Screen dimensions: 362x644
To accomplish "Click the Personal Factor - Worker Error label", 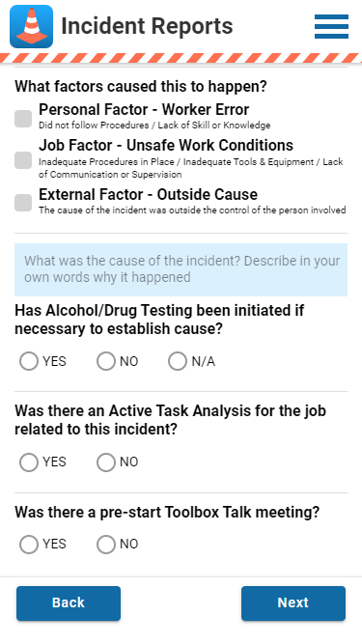I will click(144, 110).
